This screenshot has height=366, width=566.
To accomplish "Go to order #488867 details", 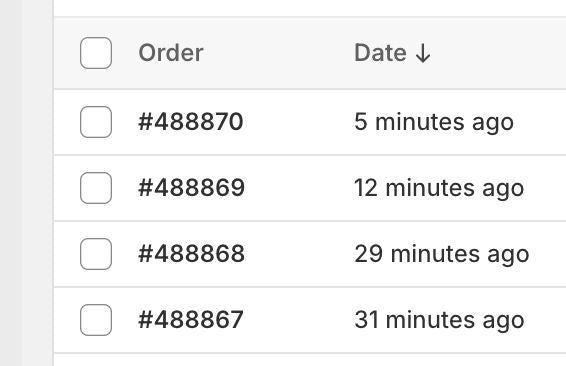I will point(191,320).
